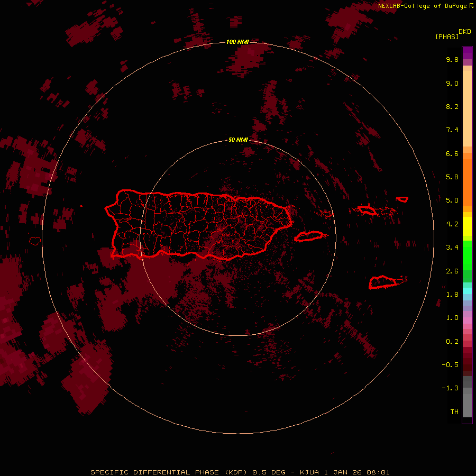The image size is (476, 476).
Task: Click the small easternmost island outline near Tortola
Action: 402,199
